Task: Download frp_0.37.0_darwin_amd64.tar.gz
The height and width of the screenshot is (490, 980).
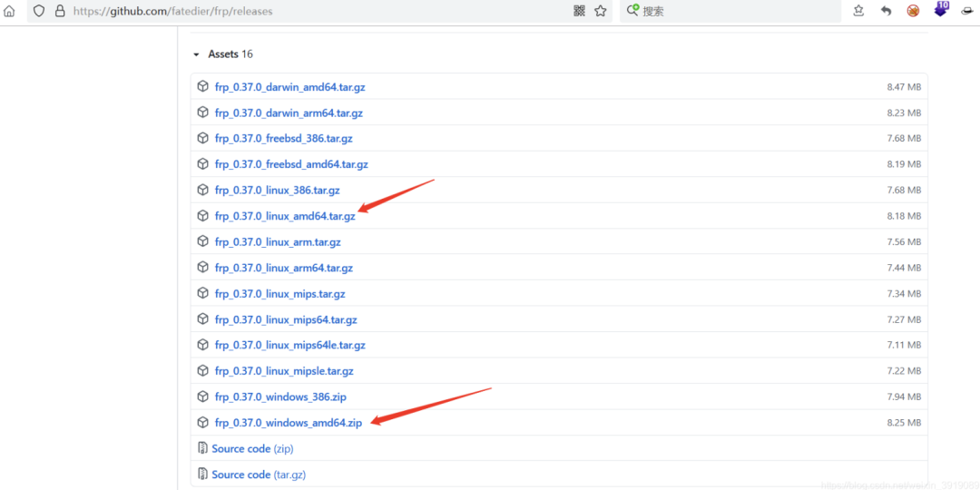Action: tap(290, 87)
